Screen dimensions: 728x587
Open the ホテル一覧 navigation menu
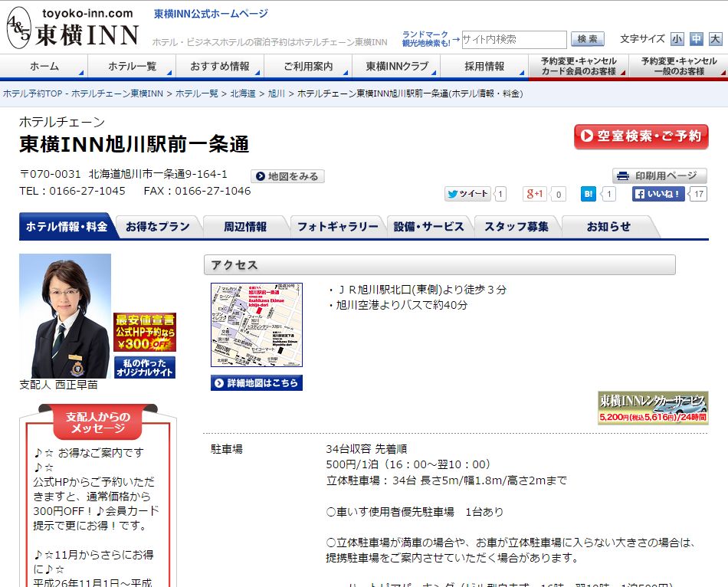click(132, 67)
